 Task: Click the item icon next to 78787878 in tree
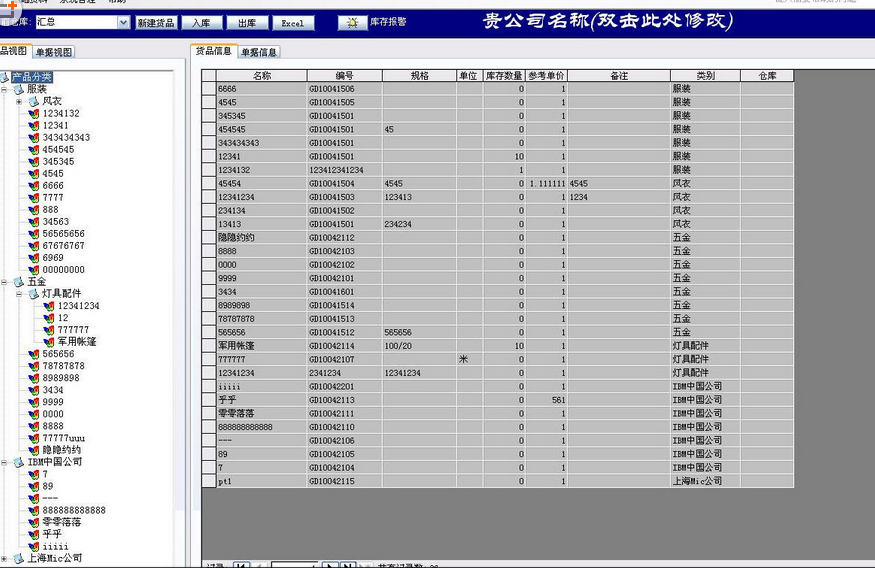(34, 366)
